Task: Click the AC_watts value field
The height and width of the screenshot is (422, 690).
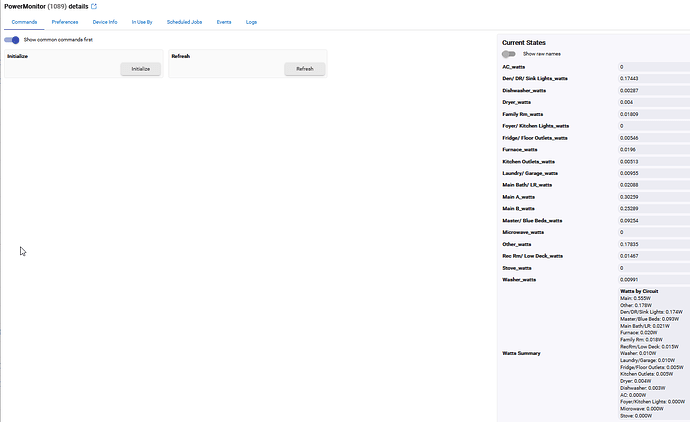Action: [652, 66]
